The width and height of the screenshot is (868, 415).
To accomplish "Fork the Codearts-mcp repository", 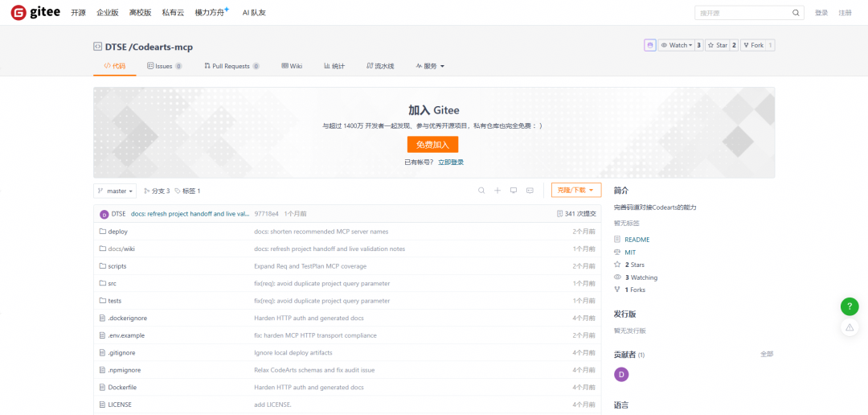I will tap(753, 45).
